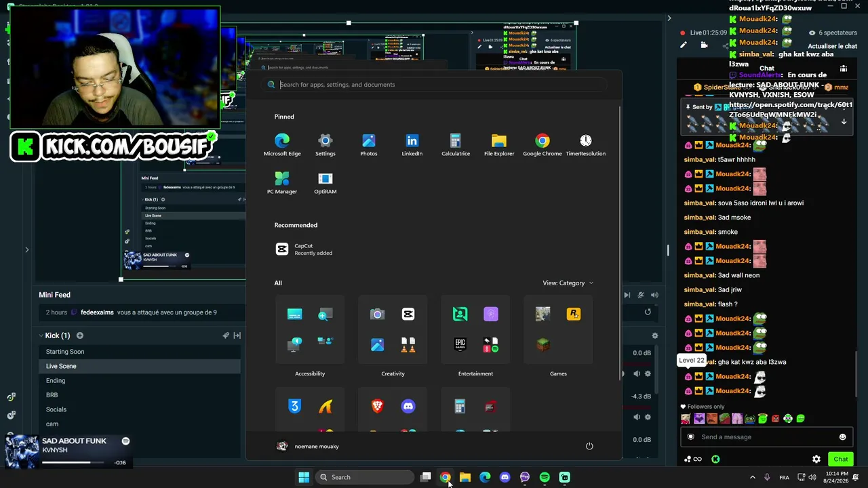
Task: Open recently added CapCut app
Action: click(304, 249)
